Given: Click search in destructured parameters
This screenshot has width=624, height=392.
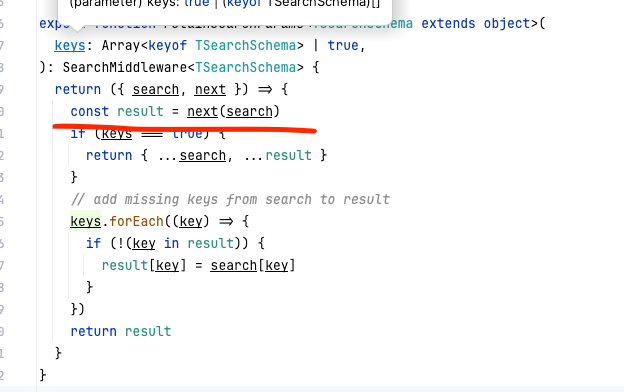Looking at the screenshot, I should [156, 90].
